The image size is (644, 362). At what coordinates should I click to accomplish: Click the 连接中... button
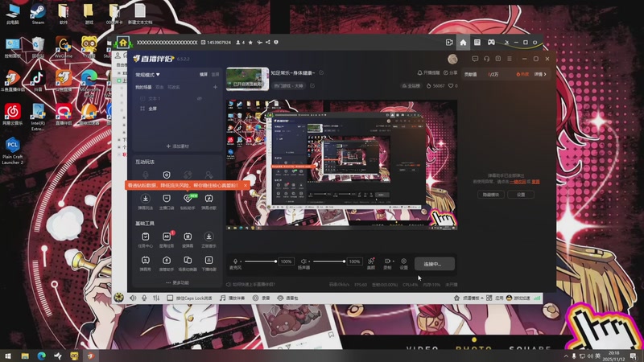(x=434, y=264)
